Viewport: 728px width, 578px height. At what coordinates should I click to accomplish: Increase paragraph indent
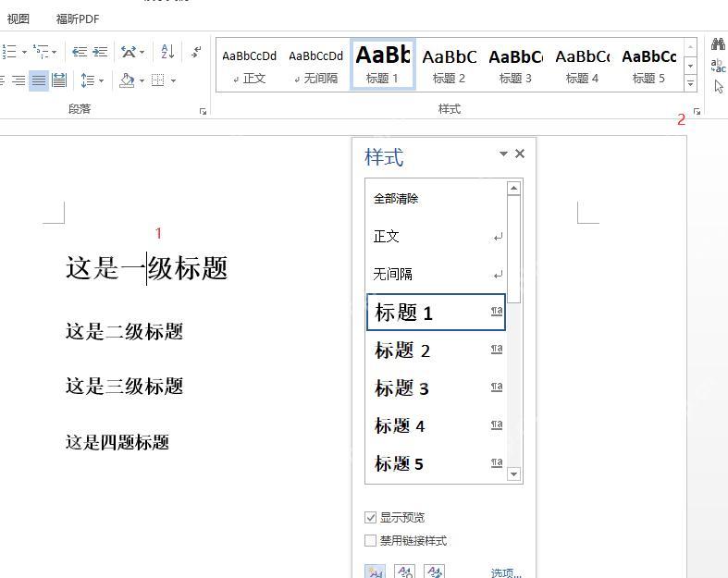100,52
